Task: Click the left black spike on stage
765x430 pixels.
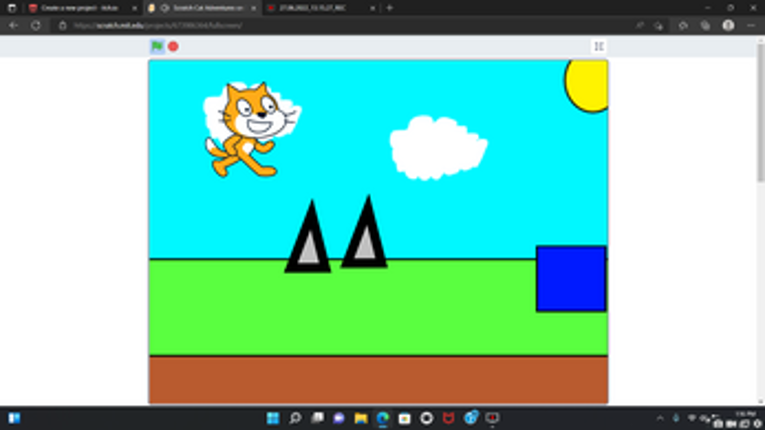Action: (308, 237)
